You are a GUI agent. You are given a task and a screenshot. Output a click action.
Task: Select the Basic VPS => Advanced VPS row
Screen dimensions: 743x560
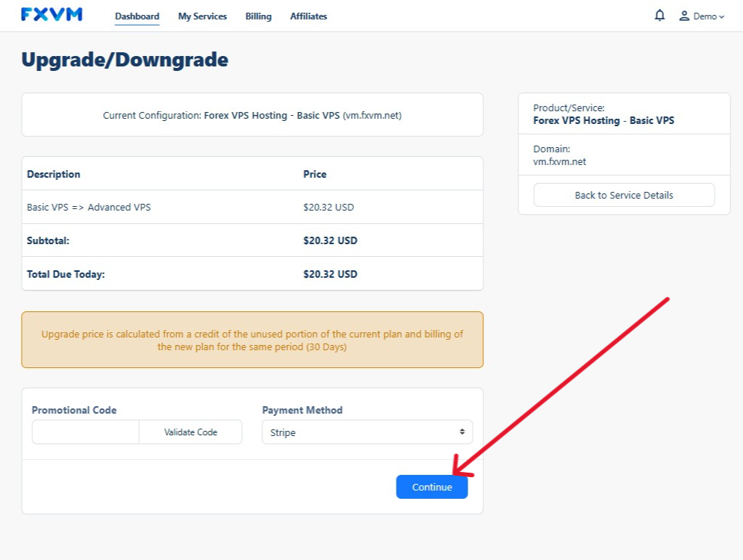tap(89, 207)
